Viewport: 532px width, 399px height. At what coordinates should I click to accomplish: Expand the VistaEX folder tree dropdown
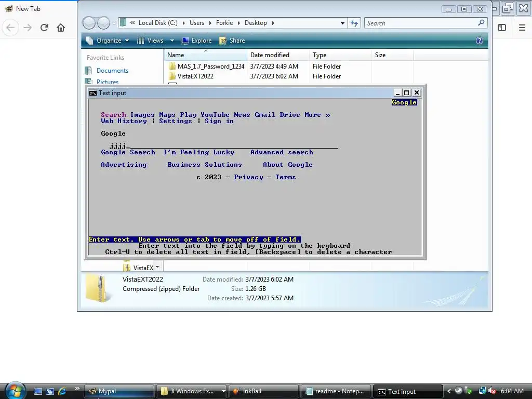157,267
